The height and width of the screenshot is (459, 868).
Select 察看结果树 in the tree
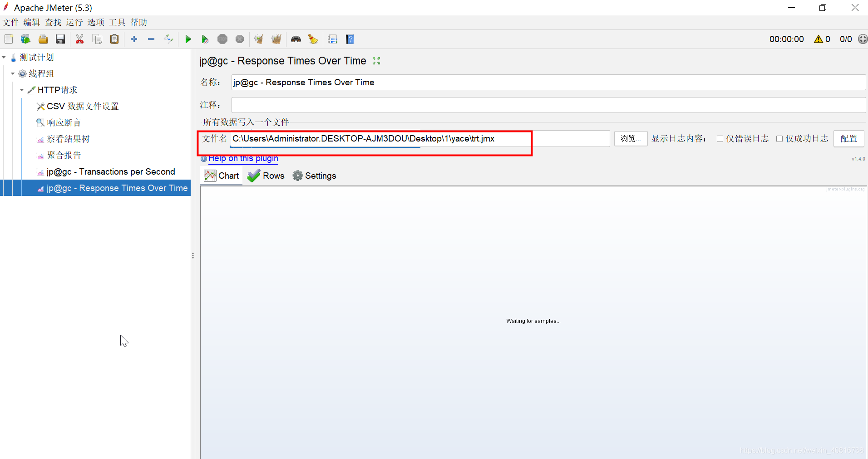pos(68,139)
